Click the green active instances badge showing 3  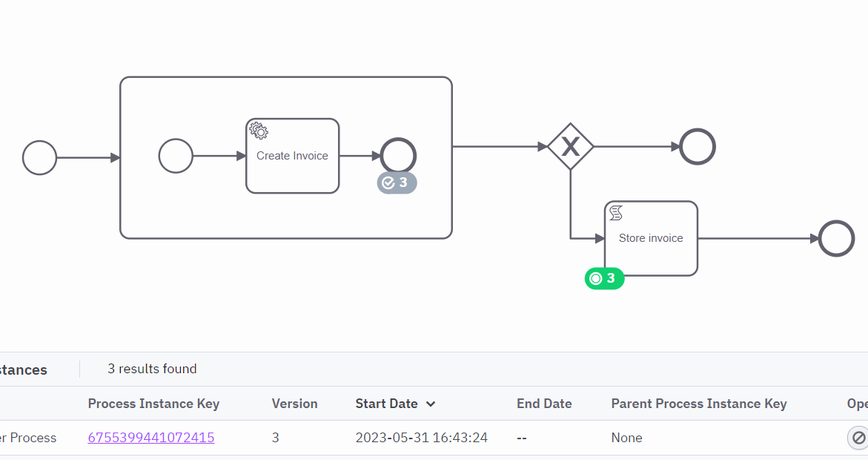point(605,278)
